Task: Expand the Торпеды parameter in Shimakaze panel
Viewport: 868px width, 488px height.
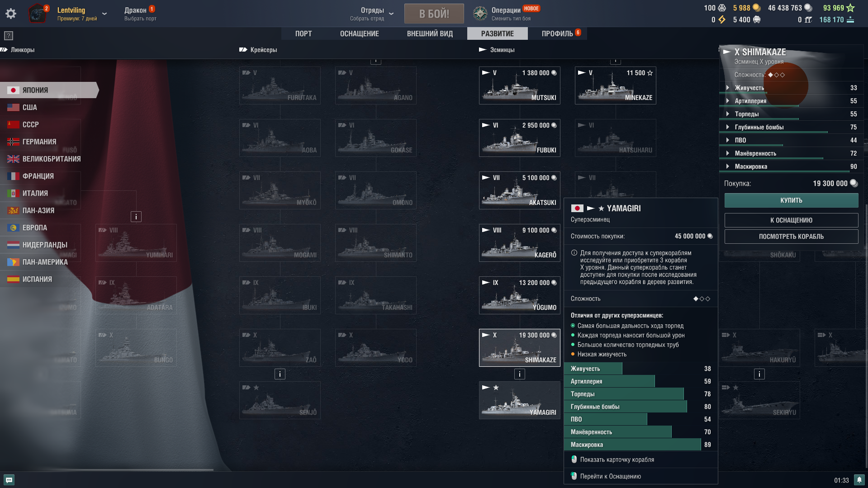Action: pyautogui.click(x=792, y=114)
